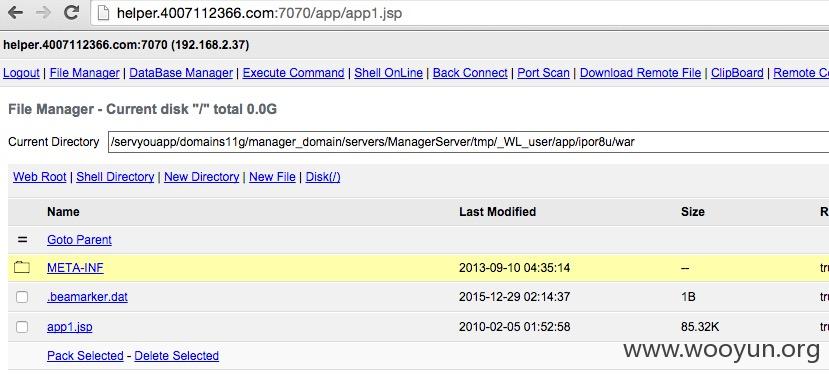Open the META-INF folder link

pos(75,268)
